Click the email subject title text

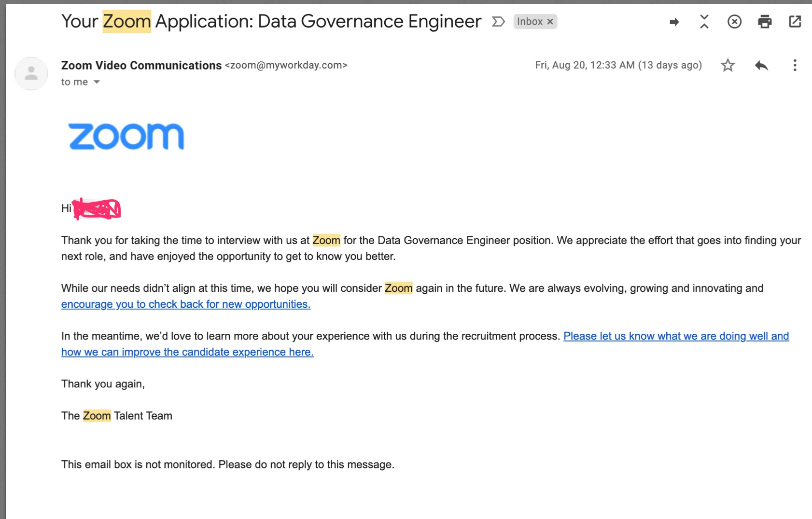click(x=271, y=22)
